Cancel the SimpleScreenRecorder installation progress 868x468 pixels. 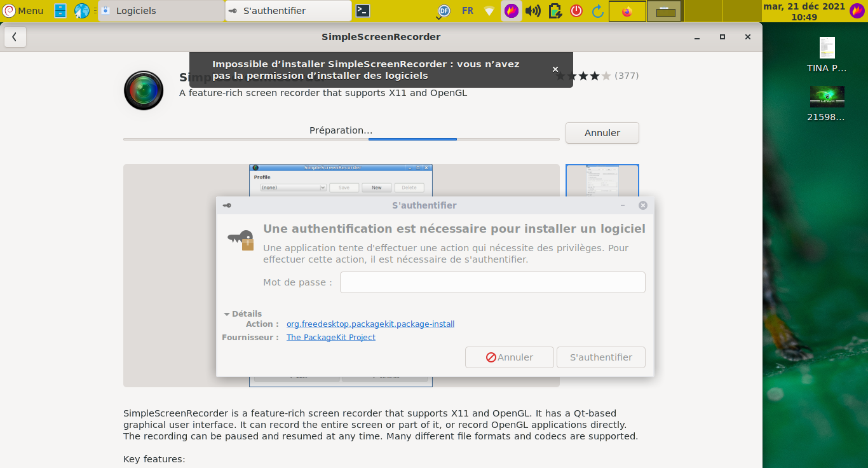[601, 133]
